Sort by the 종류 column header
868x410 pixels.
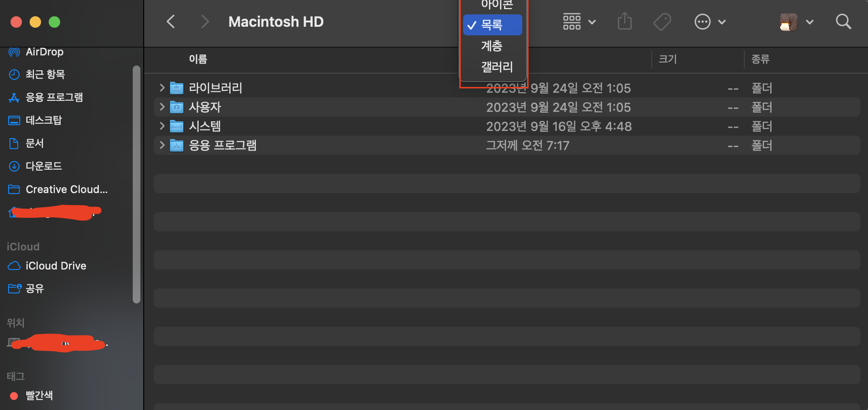coord(760,59)
